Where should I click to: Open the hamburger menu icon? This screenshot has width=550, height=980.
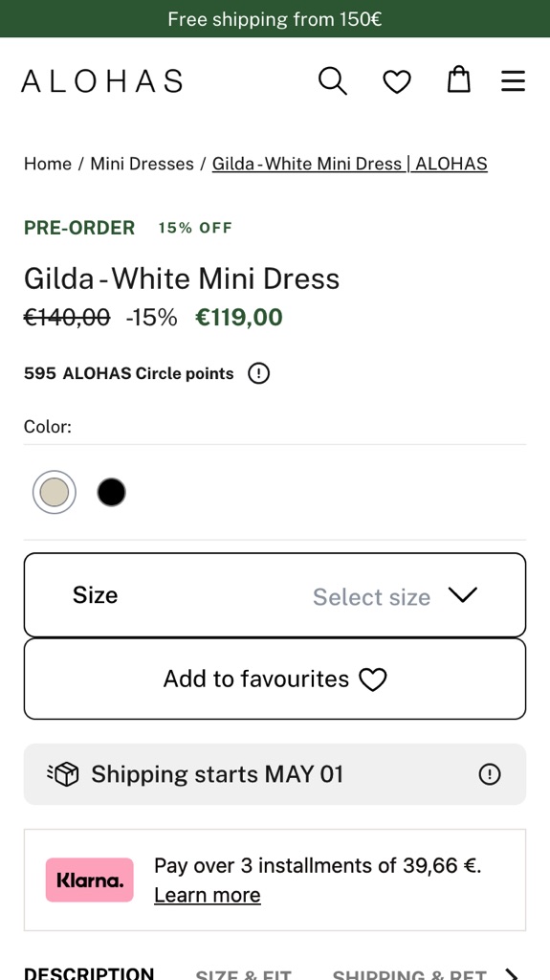513,81
